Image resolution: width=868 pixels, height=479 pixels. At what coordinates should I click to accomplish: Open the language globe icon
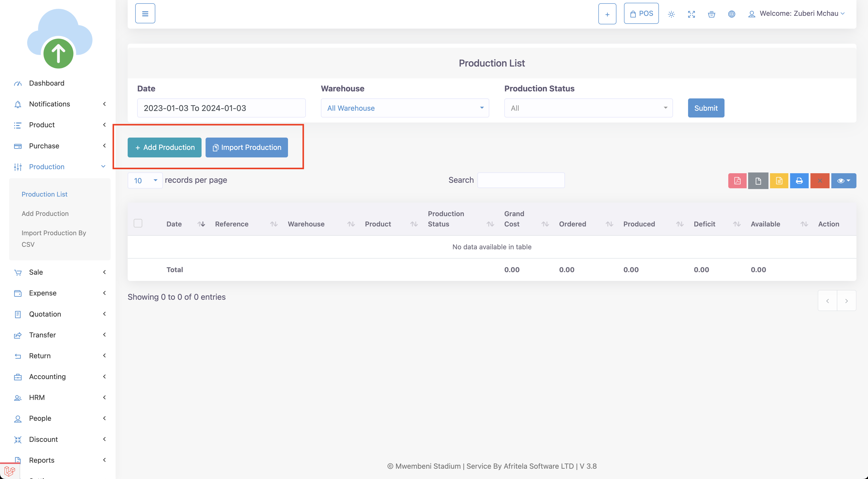[731, 14]
